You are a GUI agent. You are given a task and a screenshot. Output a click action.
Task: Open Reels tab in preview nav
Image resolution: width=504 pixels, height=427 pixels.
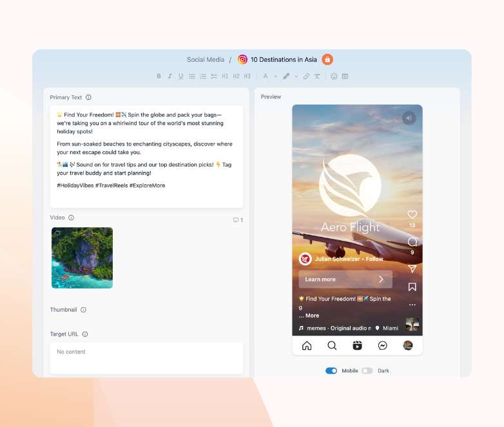click(357, 345)
